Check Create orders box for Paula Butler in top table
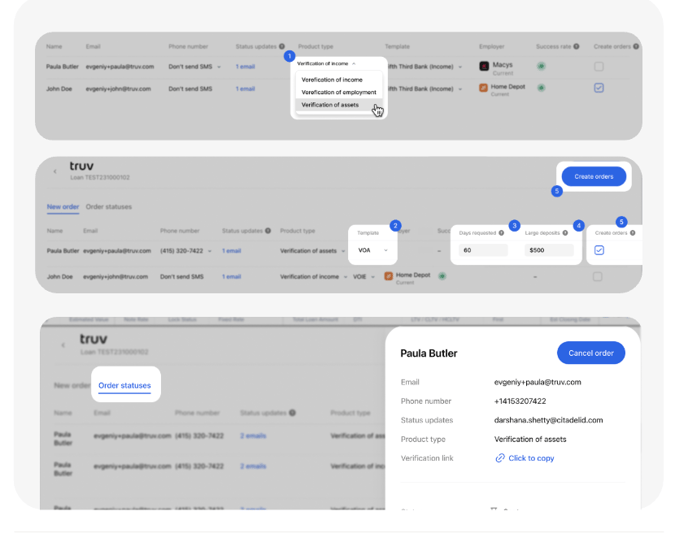688x533 pixels. [x=599, y=67]
